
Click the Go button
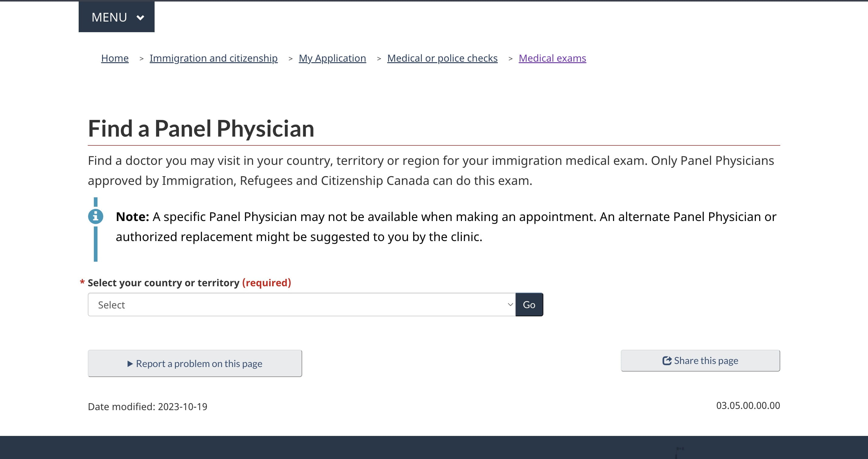pos(529,304)
